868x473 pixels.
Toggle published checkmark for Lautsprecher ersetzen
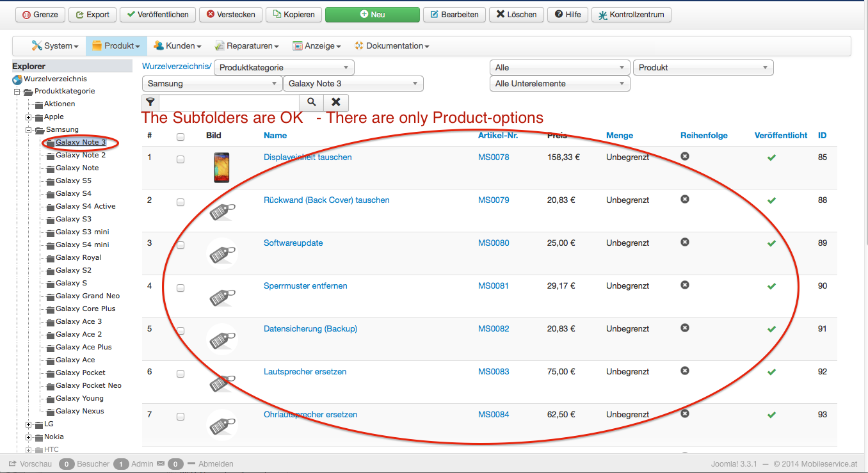coord(771,372)
